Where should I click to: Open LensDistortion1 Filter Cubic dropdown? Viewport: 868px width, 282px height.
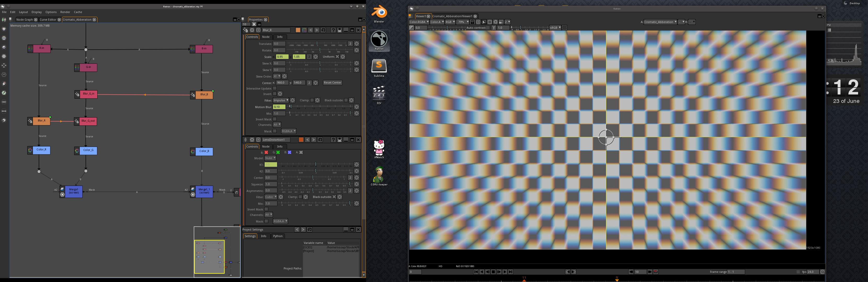(271, 197)
